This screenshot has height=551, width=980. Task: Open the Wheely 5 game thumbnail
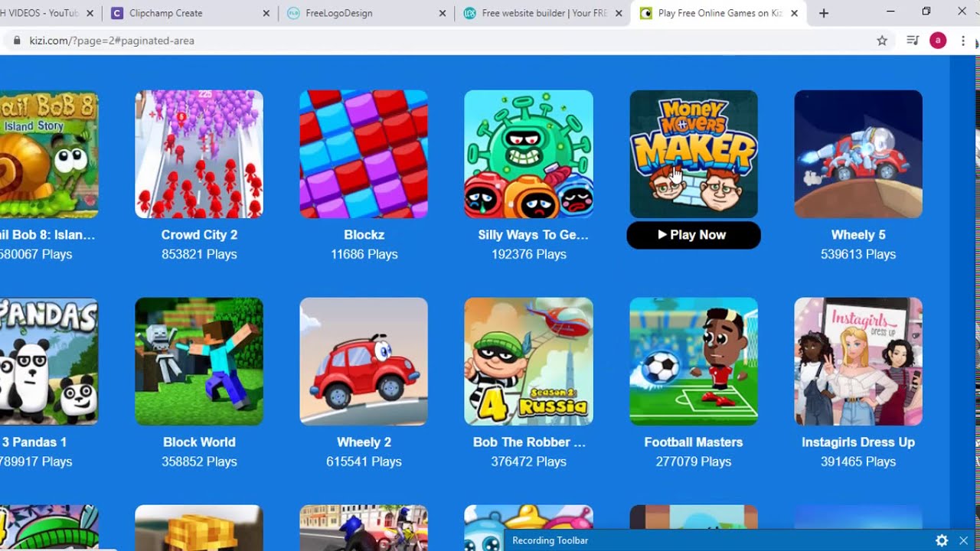[858, 154]
